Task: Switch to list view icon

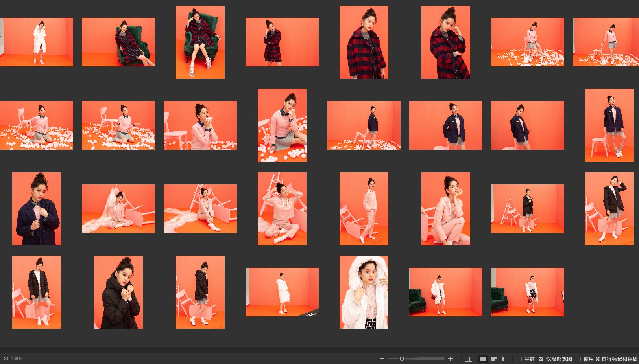Action: tap(505, 359)
